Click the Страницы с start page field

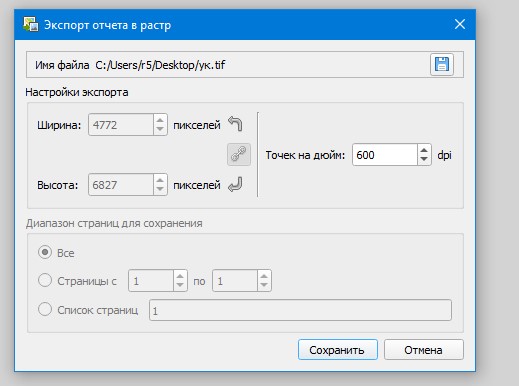coord(151,281)
